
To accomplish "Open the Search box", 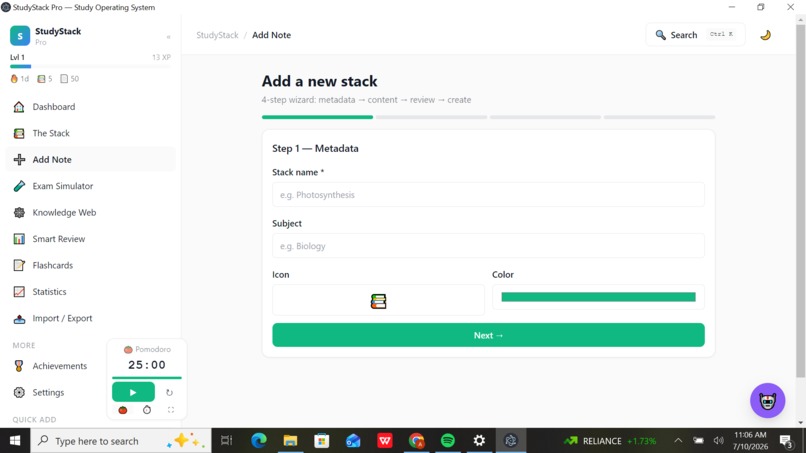I will point(695,35).
